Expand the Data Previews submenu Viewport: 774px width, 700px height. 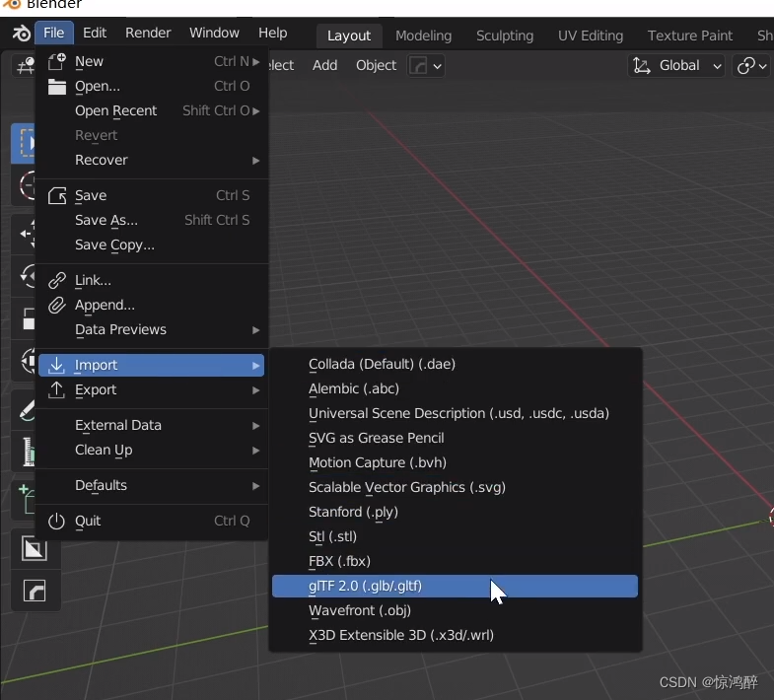coord(152,330)
